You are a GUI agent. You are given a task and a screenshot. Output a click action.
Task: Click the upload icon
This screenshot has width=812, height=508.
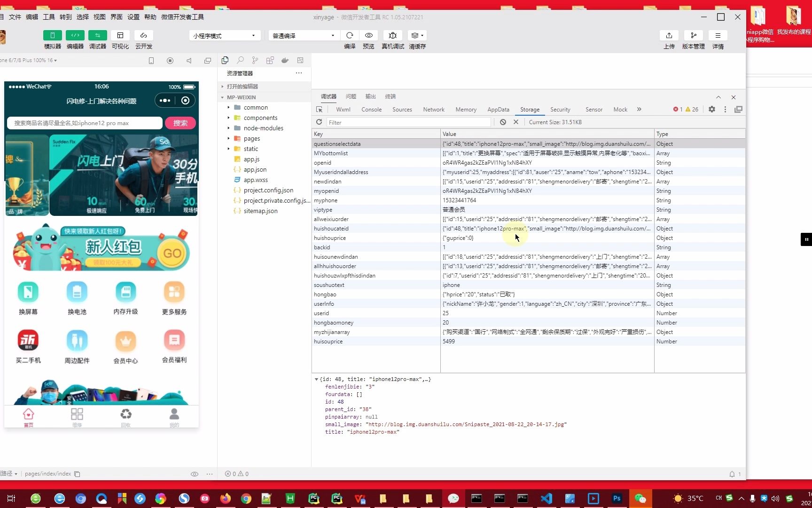tap(669, 35)
